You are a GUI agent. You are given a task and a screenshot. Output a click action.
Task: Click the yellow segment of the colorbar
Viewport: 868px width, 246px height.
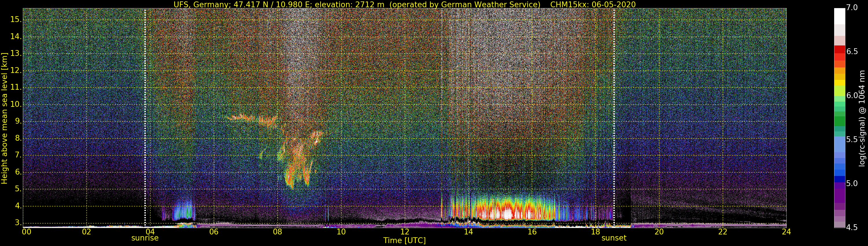[839, 82]
